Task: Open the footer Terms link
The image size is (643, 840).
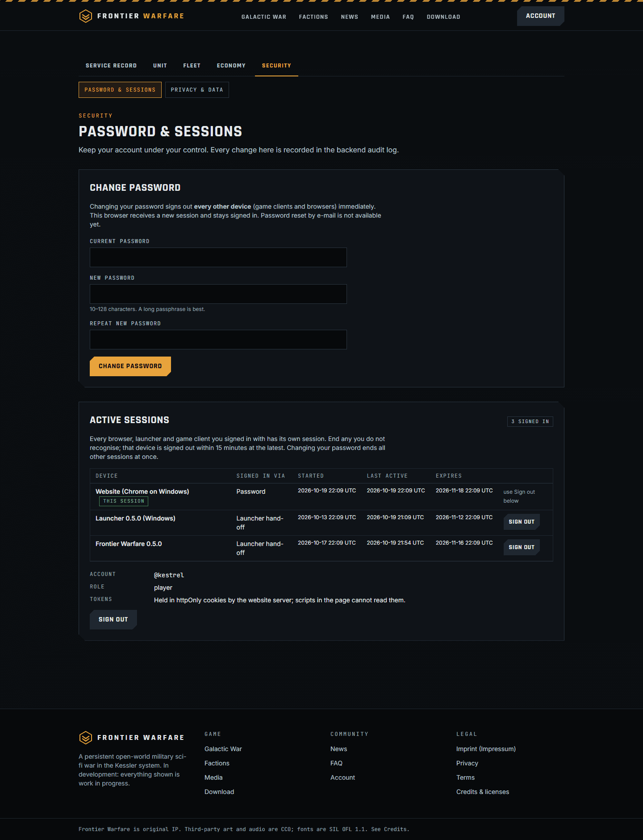Action: [x=466, y=777]
